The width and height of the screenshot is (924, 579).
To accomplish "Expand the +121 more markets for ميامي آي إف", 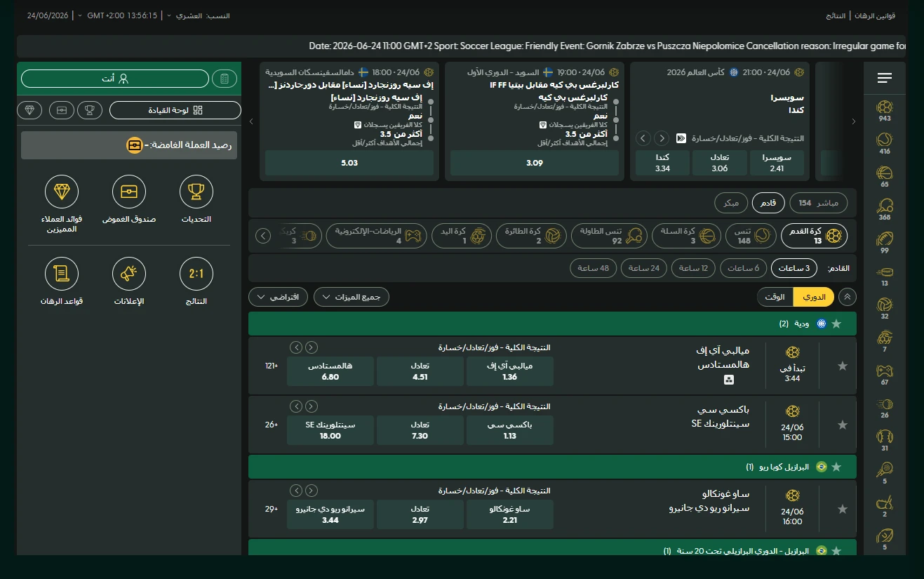I will click(x=272, y=366).
